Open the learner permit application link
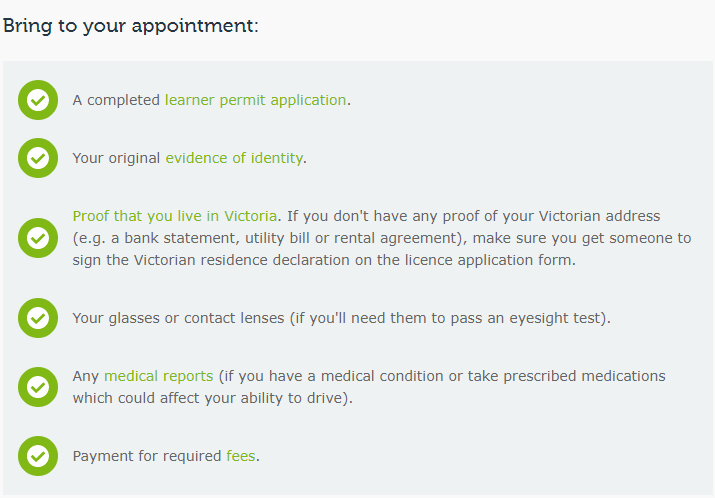 coord(255,100)
